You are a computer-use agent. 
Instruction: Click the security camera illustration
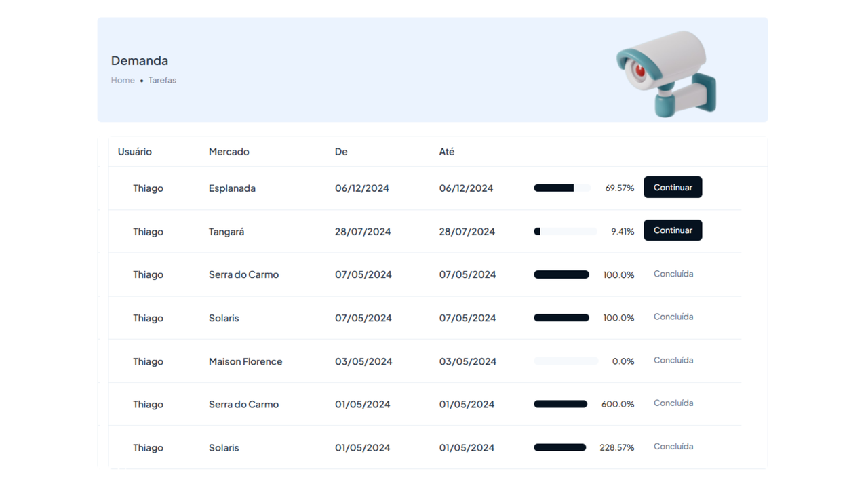(x=666, y=73)
